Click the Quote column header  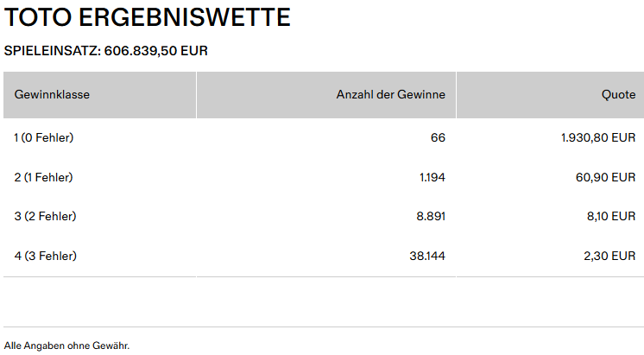pyautogui.click(x=618, y=94)
